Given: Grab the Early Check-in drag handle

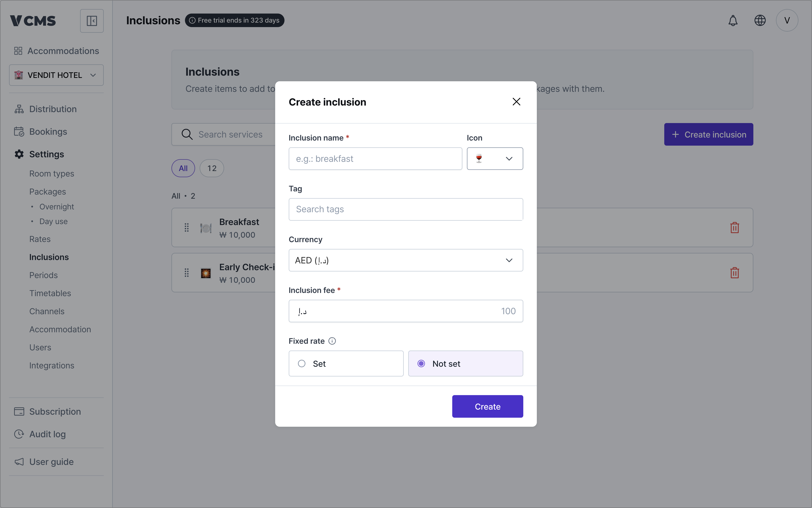Looking at the screenshot, I should point(187,272).
